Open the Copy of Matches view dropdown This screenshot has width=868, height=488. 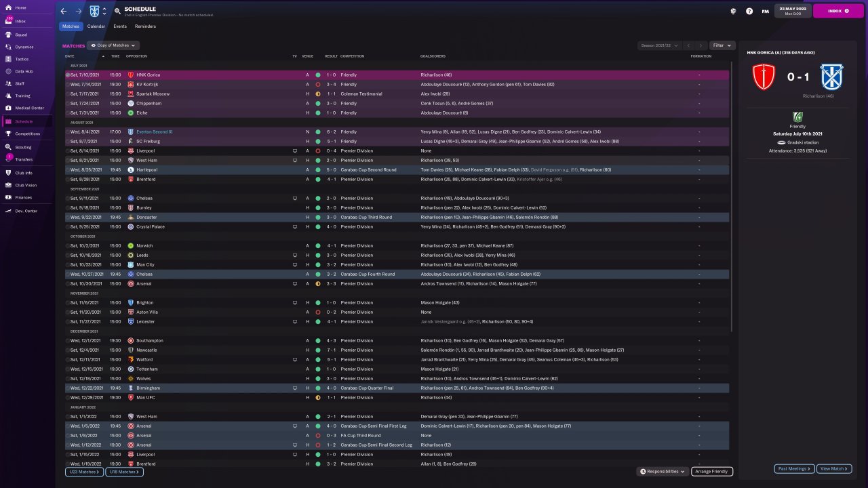click(114, 45)
